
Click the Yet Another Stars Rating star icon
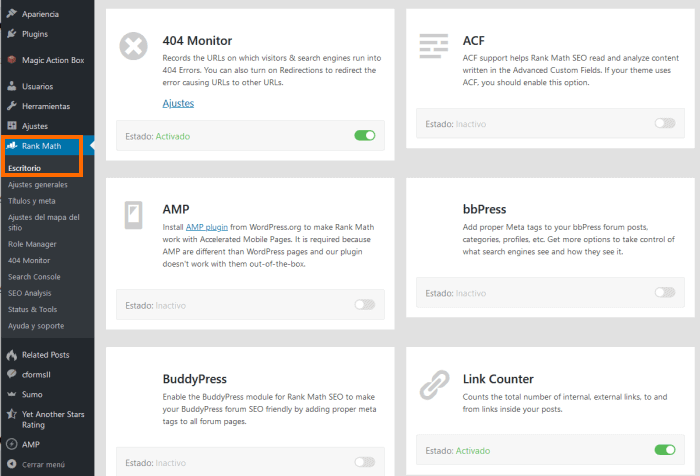(12, 414)
